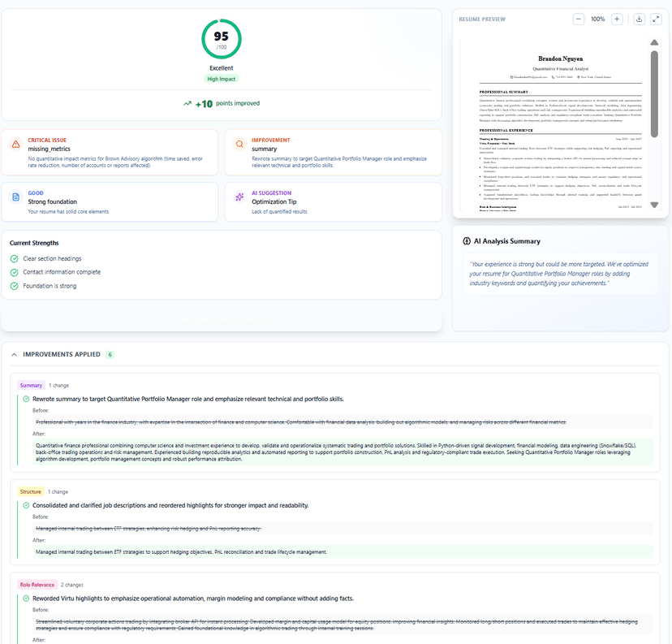Screen dimensions: 672x644
Task: Select the Role Relevance category label
Action: point(35,585)
